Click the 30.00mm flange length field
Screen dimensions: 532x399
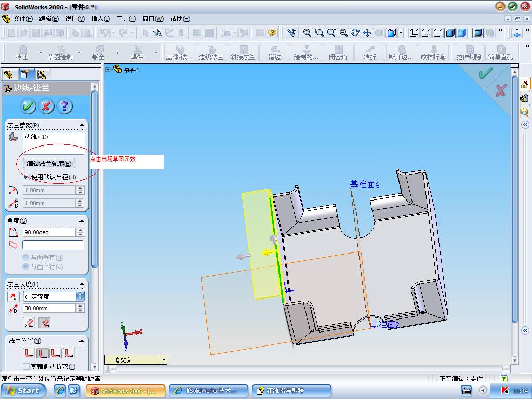pyautogui.click(x=49, y=308)
